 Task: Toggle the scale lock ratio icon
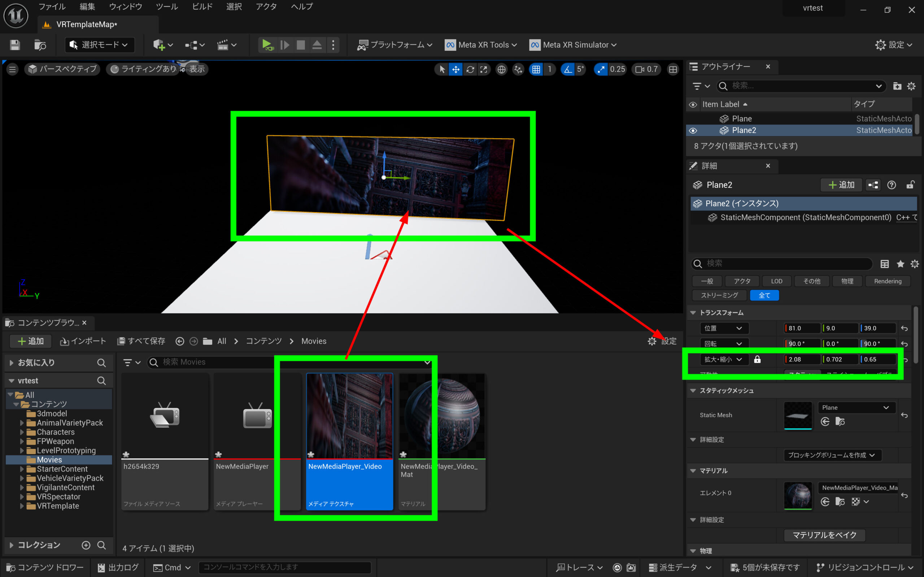point(757,360)
